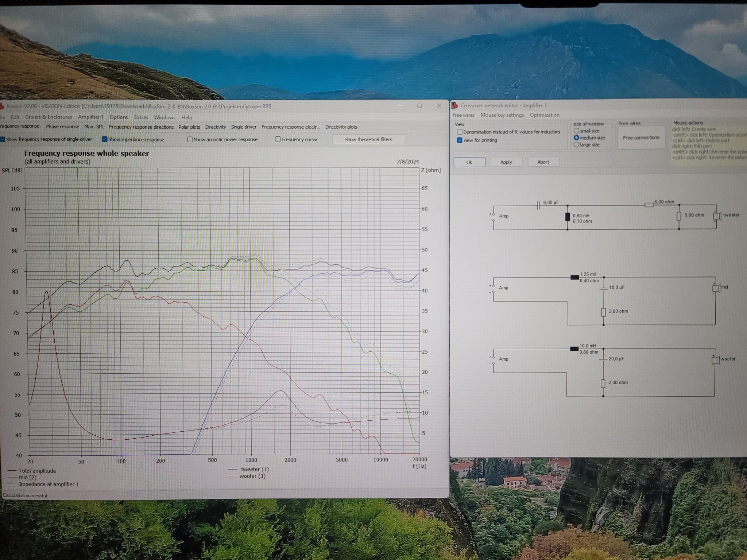Viewport: 747px width, 560px height.
Task: Click the 10,0 µF capacitor symbol
Action: click(604, 288)
